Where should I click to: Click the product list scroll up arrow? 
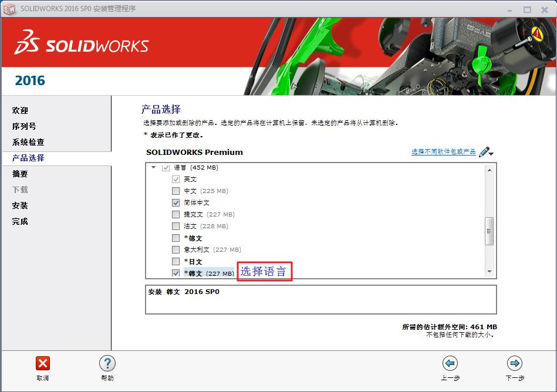click(x=489, y=170)
